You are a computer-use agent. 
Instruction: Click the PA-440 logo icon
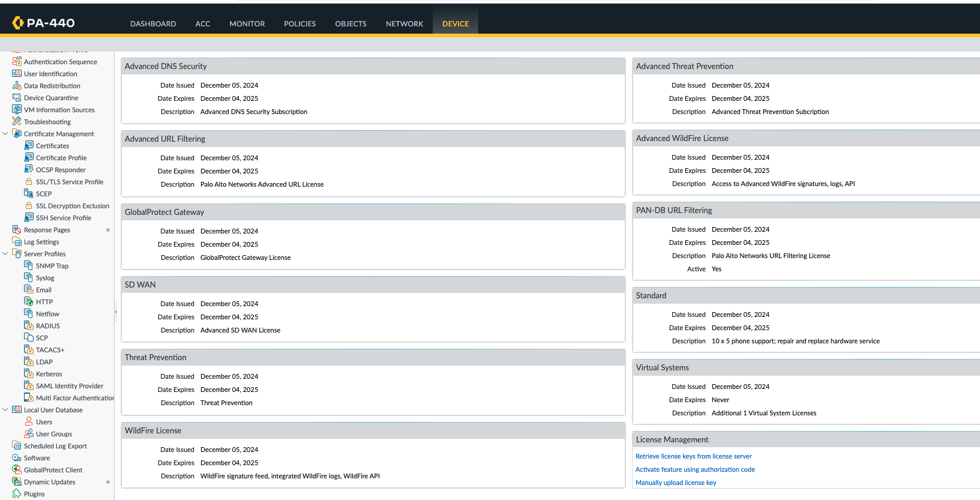[17, 23]
